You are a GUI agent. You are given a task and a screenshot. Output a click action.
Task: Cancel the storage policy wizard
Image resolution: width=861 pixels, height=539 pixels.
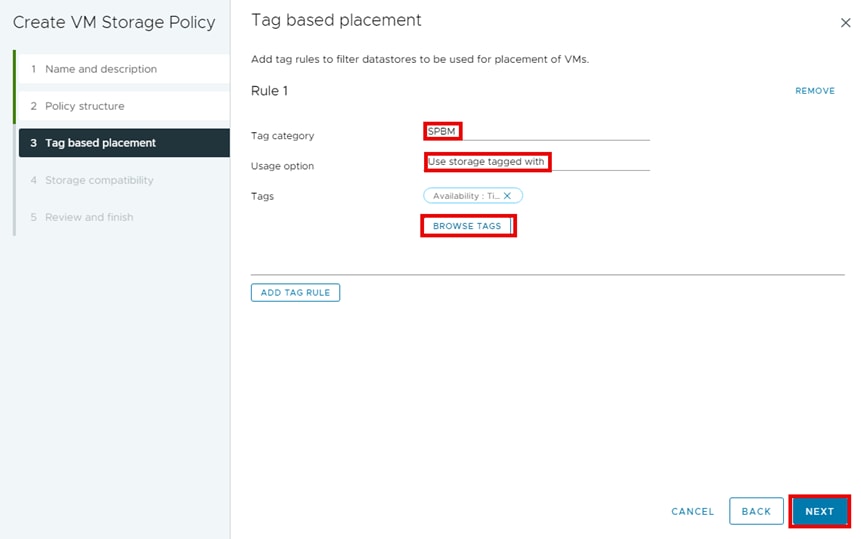693,511
